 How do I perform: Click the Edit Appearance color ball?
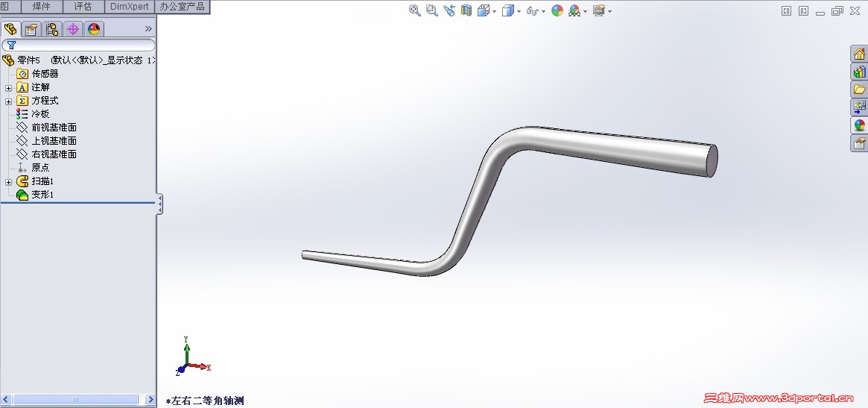[x=557, y=10]
